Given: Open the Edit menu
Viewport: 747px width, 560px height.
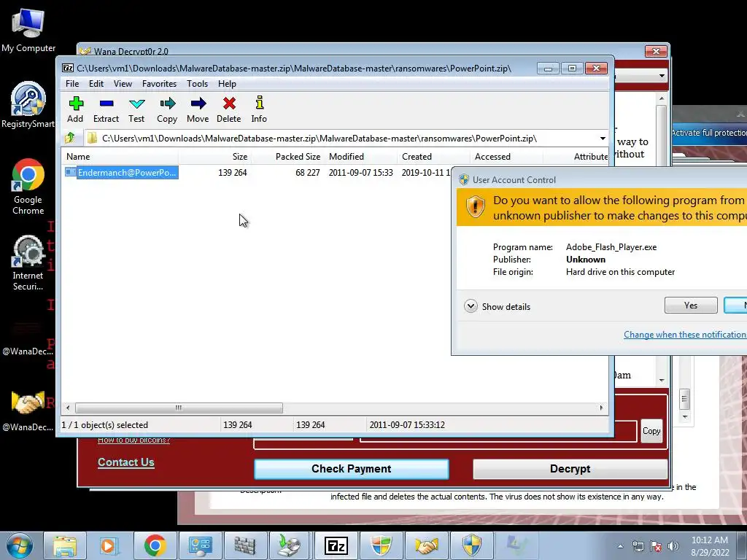Looking at the screenshot, I should 96,84.
